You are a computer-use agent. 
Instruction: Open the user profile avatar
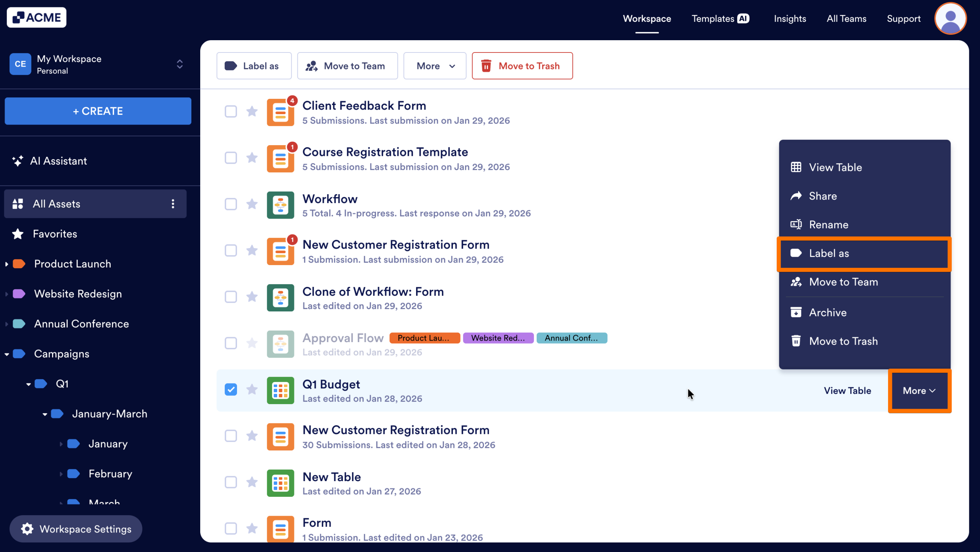click(950, 18)
